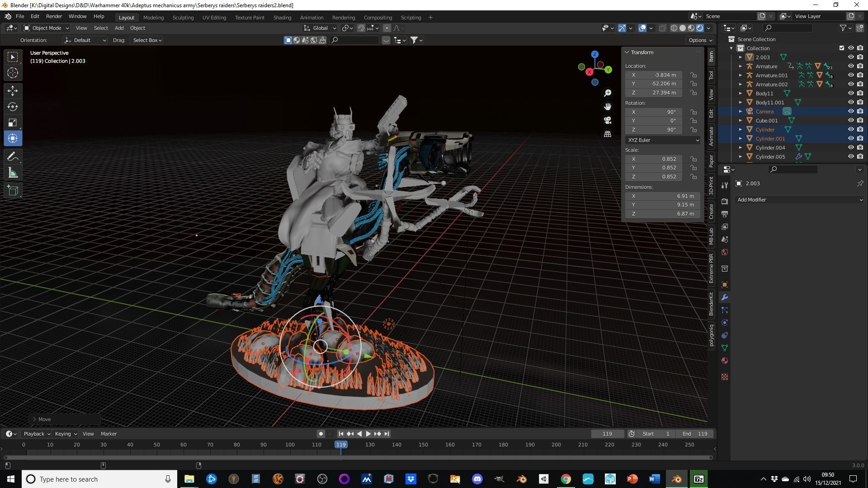Open the Orientation Default dropdown
This screenshot has width=868, height=488.
[x=85, y=40]
